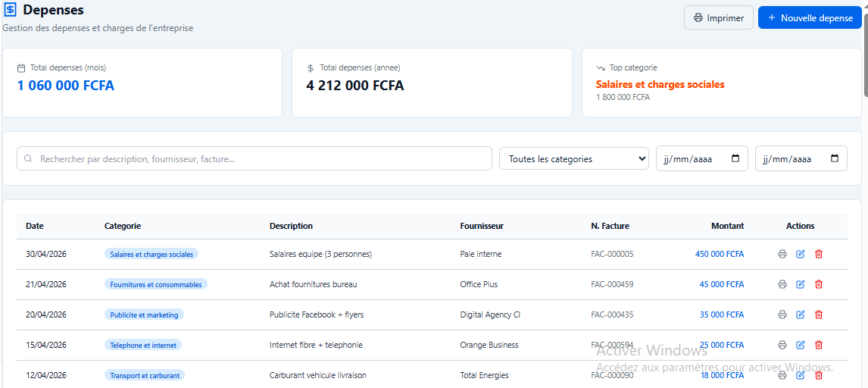Click supplier Office Plus
This screenshot has width=868, height=388.
pyautogui.click(x=479, y=284)
